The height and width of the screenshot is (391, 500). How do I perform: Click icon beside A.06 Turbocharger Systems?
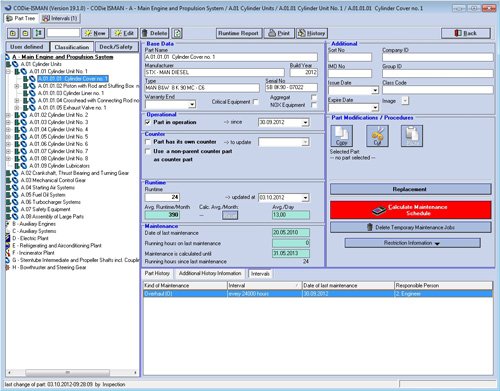pyautogui.click(x=12, y=202)
